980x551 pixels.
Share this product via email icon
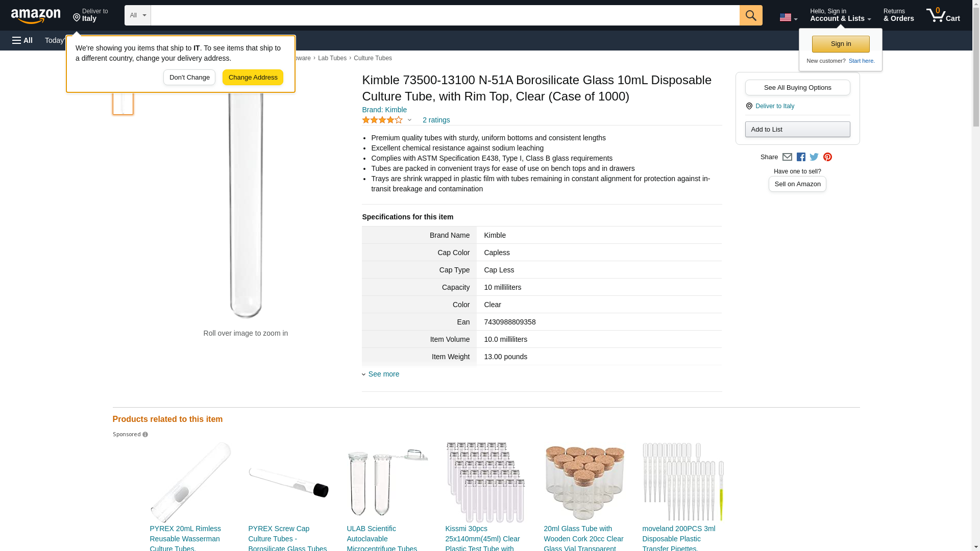click(x=787, y=157)
